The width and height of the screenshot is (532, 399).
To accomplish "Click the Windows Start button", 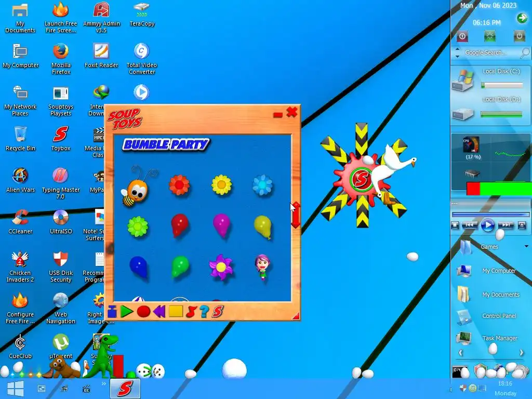I will [x=15, y=389].
